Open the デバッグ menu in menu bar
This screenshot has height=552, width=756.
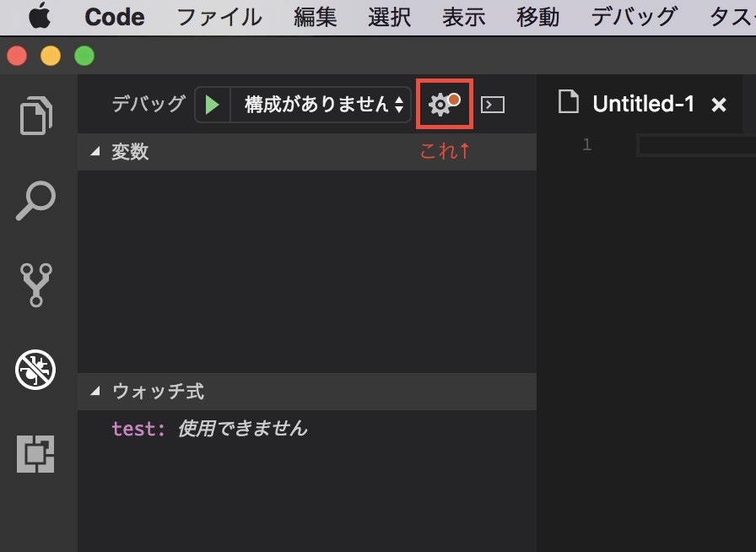tap(634, 18)
